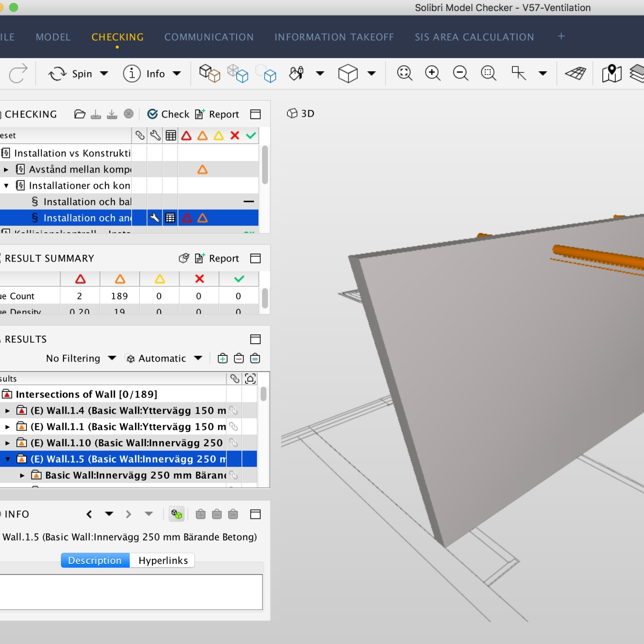Open the markup tool dropdown arrow
The width and height of the screenshot is (644, 644).
(x=543, y=74)
